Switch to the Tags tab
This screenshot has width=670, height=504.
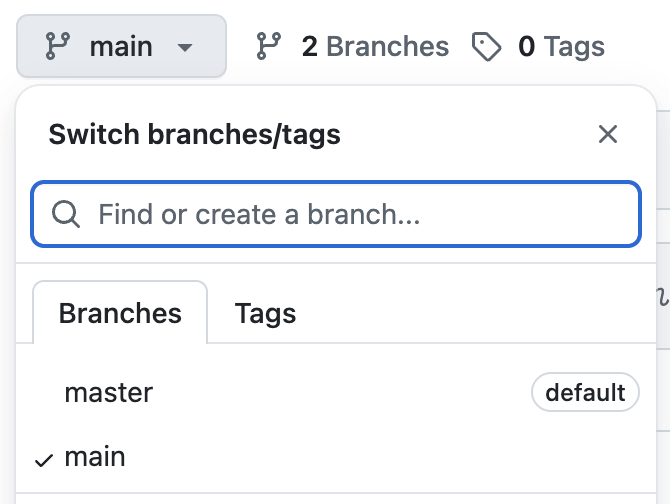click(x=265, y=313)
